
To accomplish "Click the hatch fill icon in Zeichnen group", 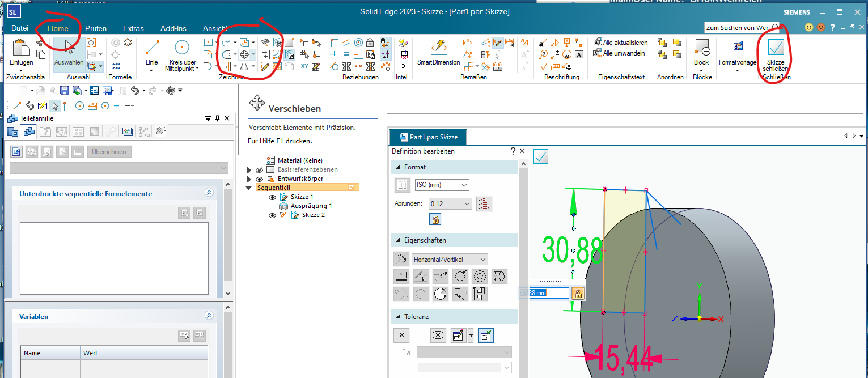I will pyautogui.click(x=277, y=66).
